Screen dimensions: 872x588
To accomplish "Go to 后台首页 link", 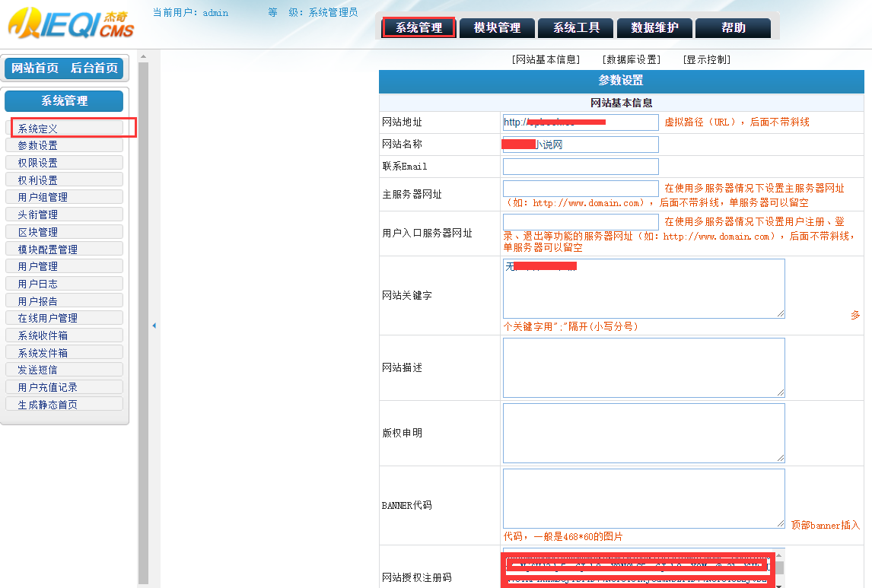I will coord(94,68).
